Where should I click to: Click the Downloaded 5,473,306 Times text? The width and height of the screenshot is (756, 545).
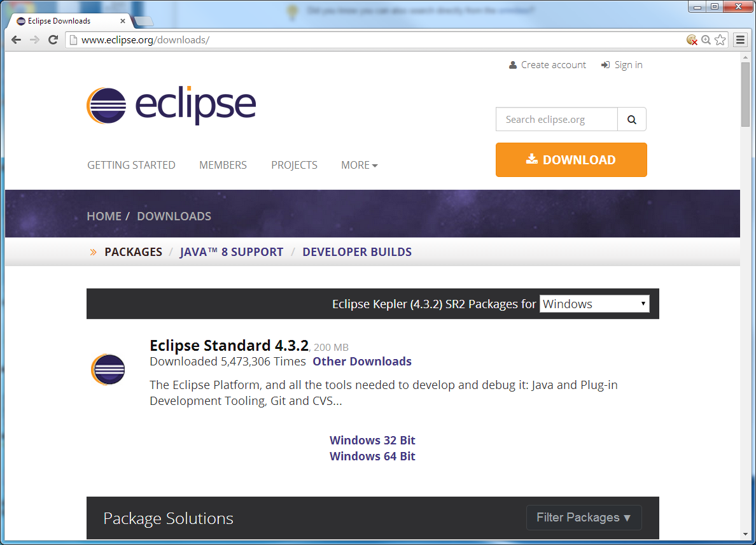pos(228,361)
